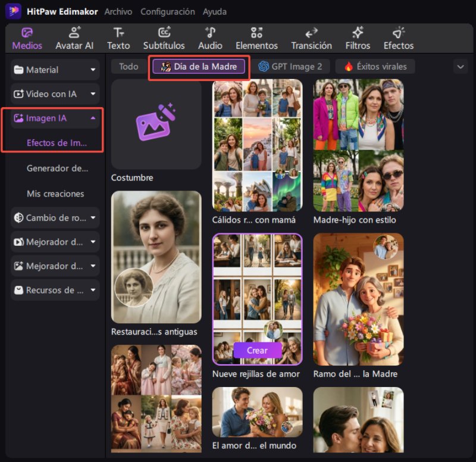Screen dimensions: 476x462
Task: Expand the Material dropdown arrow
Action: point(93,70)
